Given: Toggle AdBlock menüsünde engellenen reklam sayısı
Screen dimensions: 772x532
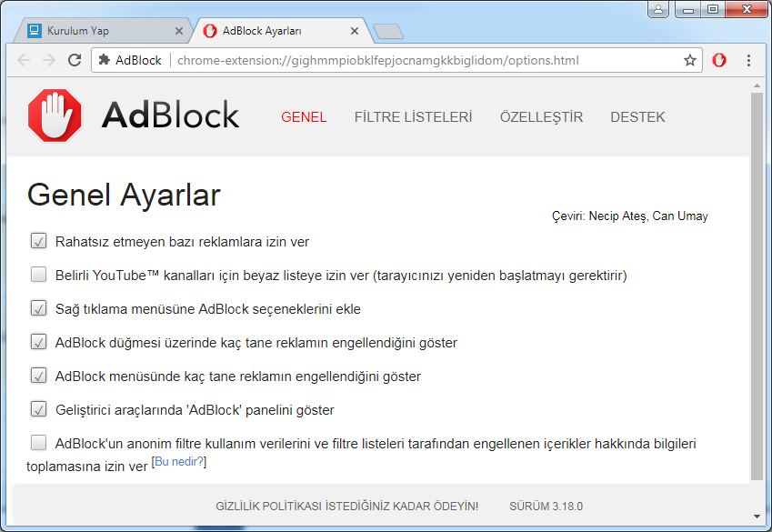Looking at the screenshot, I should [x=38, y=376].
